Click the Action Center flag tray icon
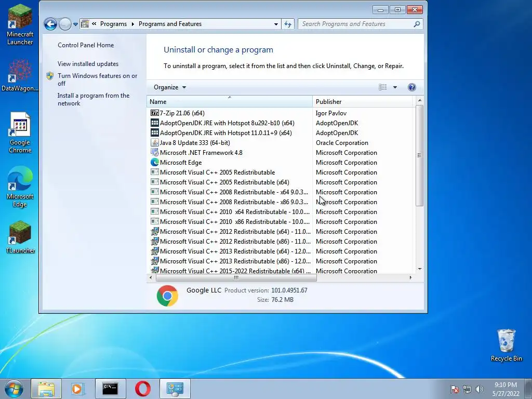 [454, 389]
